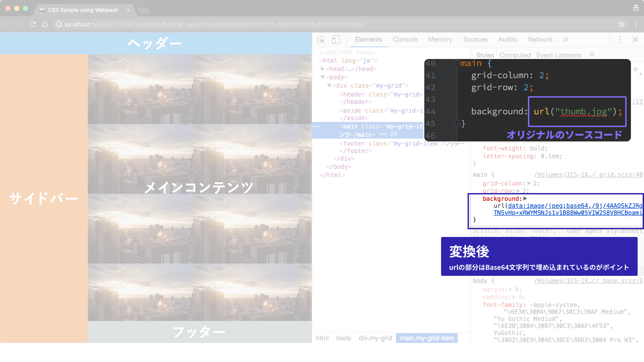Screen dimensions: 644x362
Task: Collapse the div my-grid node
Action: click(x=329, y=86)
